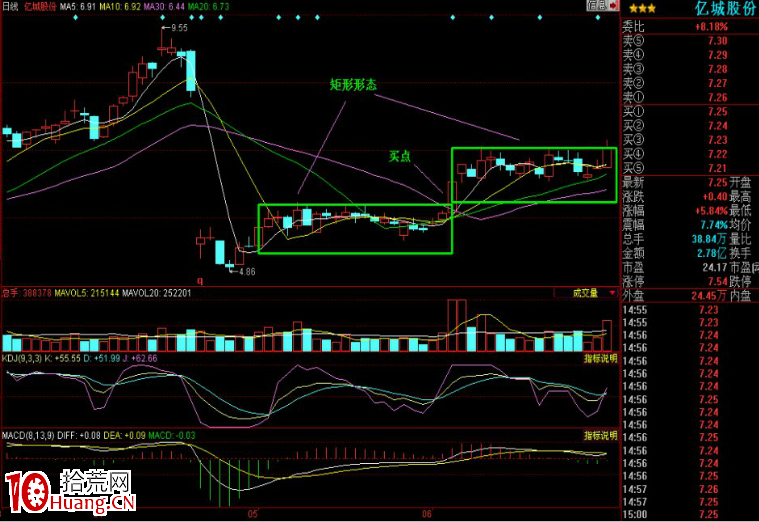Click the 06 month label on date axis
This screenshot has height=522, width=759.
pos(426,514)
